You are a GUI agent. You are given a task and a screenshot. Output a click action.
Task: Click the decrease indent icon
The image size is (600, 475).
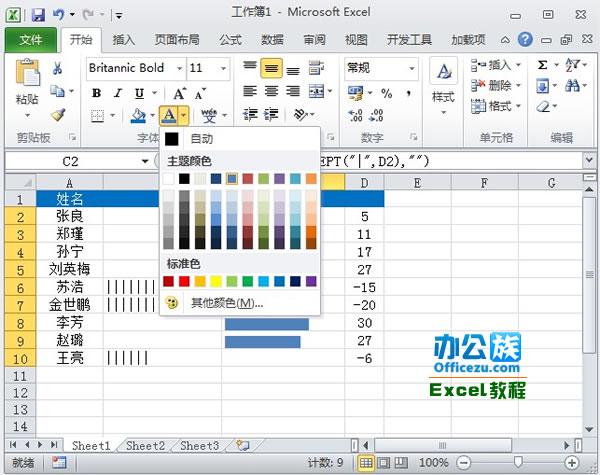[x=251, y=114]
